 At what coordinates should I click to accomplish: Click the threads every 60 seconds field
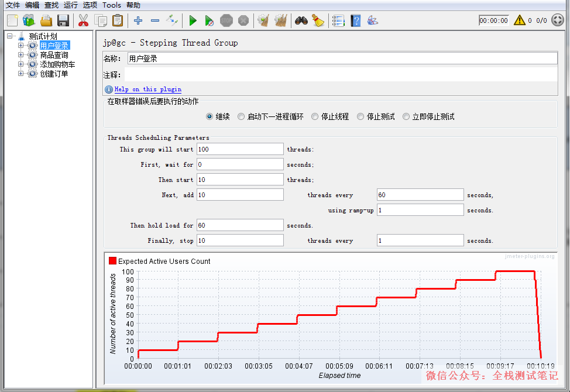pyautogui.click(x=420, y=195)
